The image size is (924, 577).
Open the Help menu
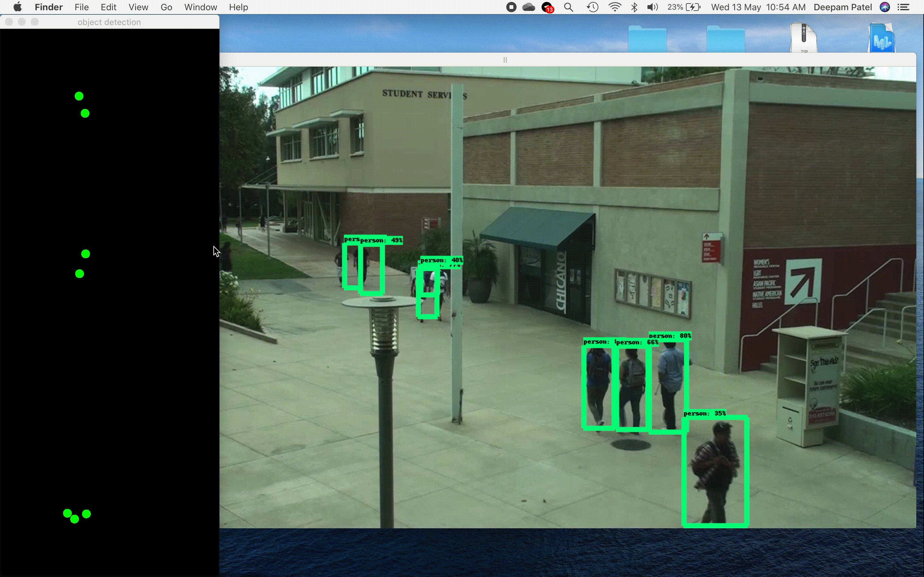pos(238,7)
